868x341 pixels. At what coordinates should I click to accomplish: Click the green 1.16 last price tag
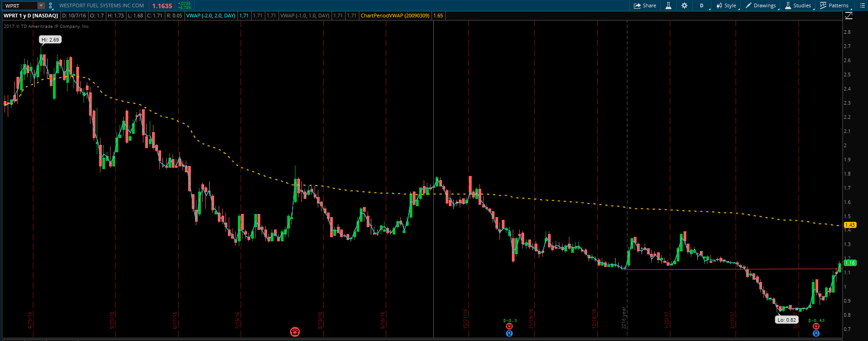[850, 263]
